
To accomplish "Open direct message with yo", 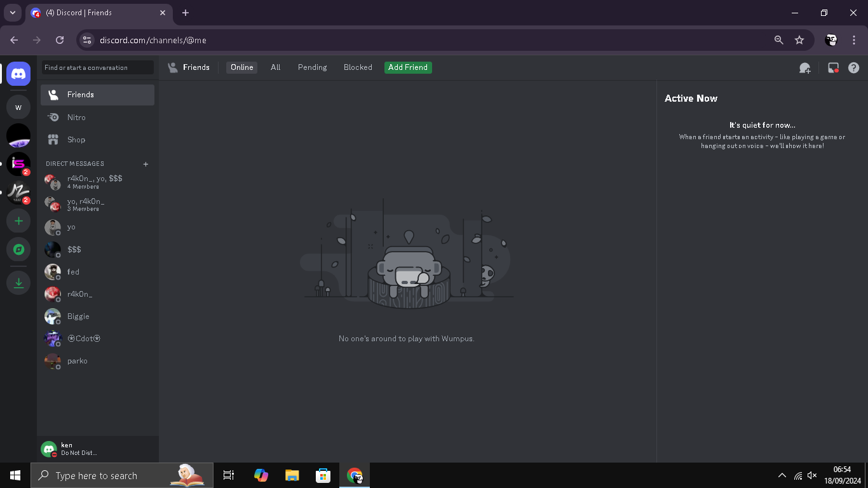I will [97, 227].
